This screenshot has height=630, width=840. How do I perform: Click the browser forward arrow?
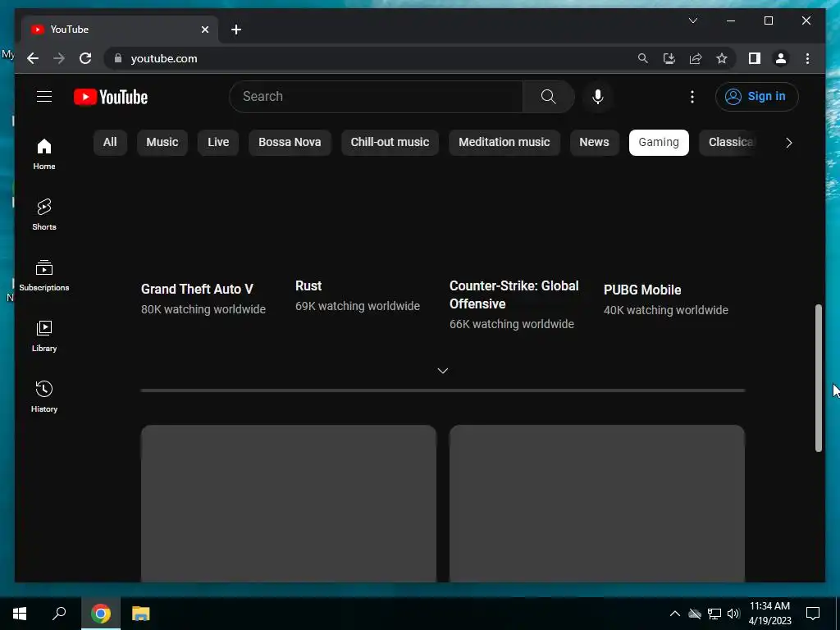click(59, 58)
